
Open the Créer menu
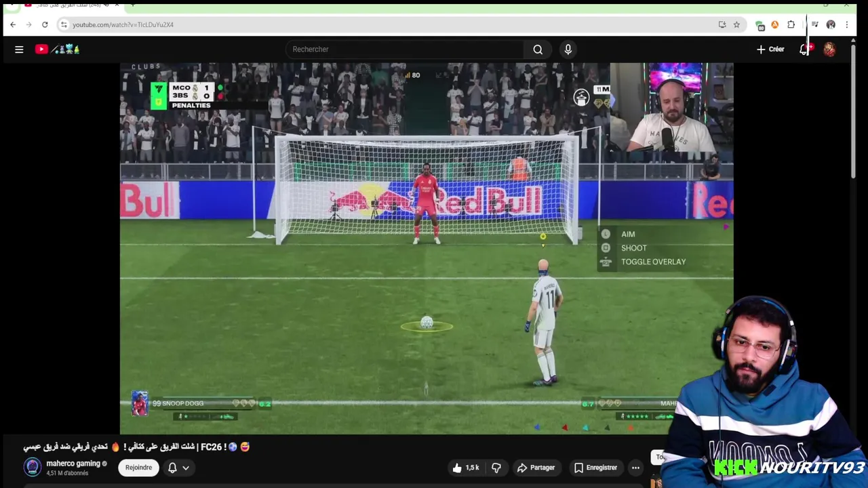(770, 49)
